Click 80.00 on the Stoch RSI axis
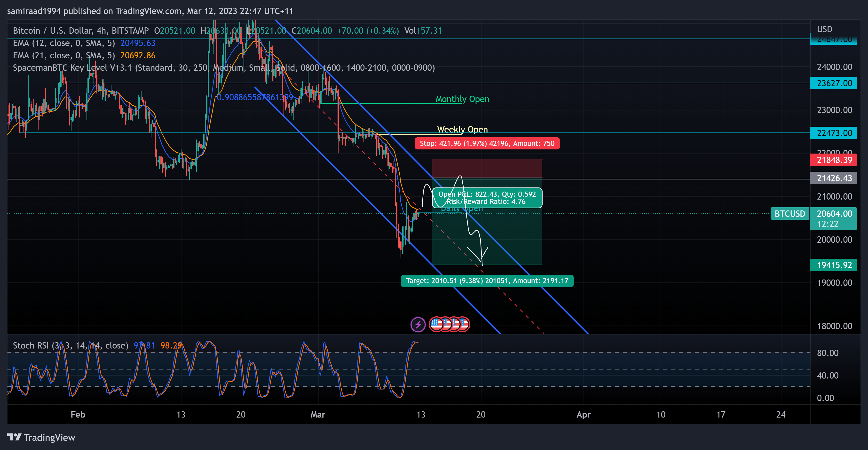Image resolution: width=868 pixels, height=450 pixels. 828,353
